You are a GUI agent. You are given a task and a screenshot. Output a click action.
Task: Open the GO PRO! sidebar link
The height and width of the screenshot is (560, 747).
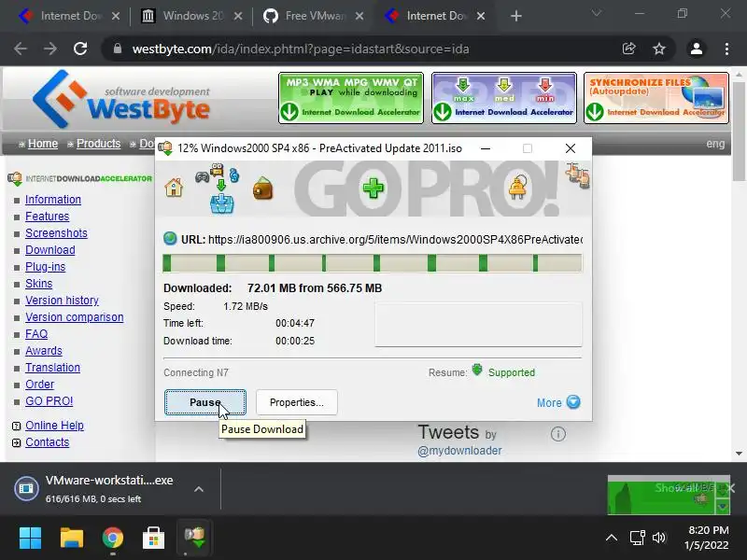pos(49,401)
